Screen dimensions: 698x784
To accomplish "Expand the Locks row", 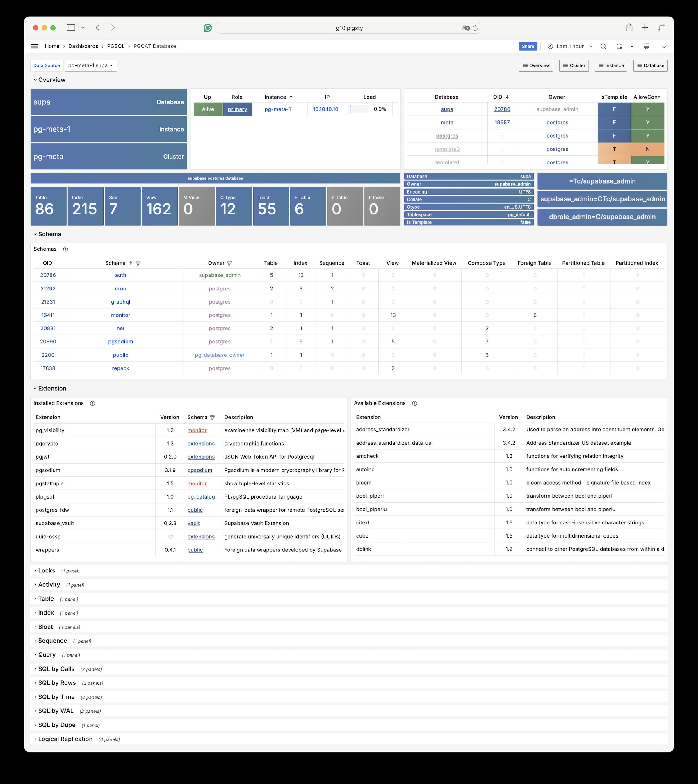I will tap(47, 571).
